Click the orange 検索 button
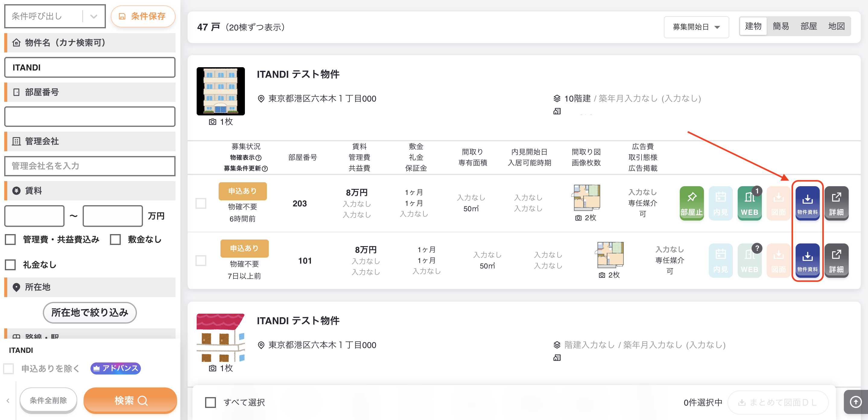Screen dimensions: 868x420 130,400
